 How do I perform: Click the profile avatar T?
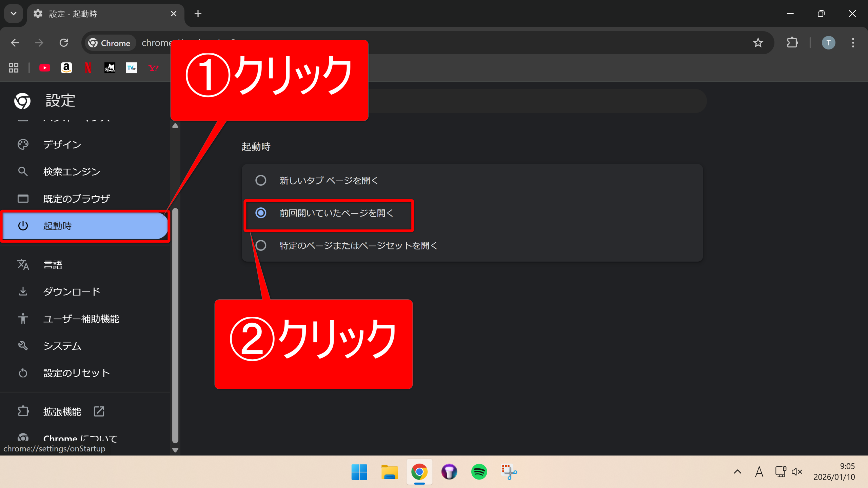point(828,43)
